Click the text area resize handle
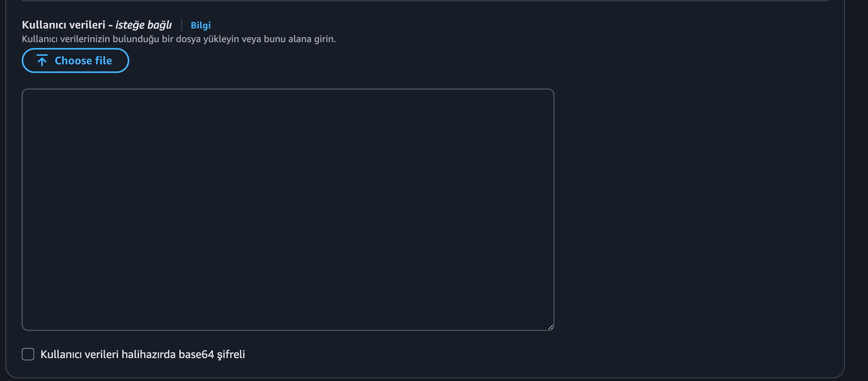The height and width of the screenshot is (381, 868). (551, 327)
